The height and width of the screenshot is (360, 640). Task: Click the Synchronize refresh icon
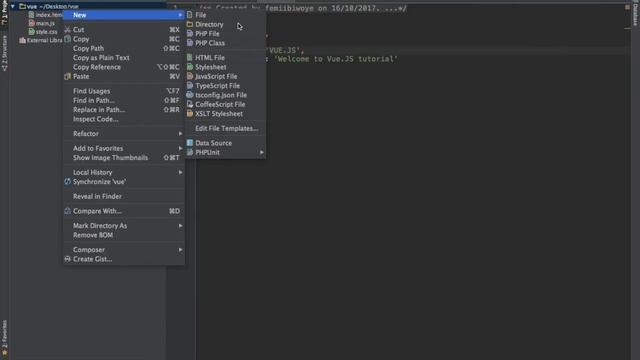click(68, 182)
